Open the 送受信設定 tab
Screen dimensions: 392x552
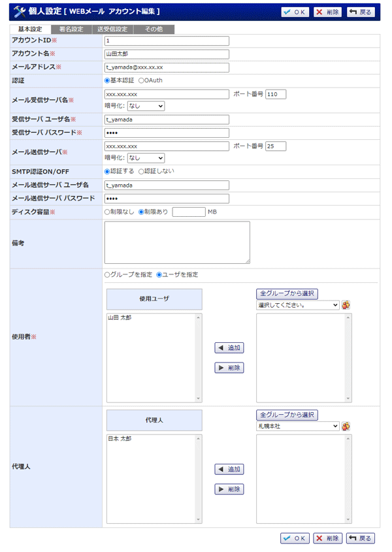113,29
